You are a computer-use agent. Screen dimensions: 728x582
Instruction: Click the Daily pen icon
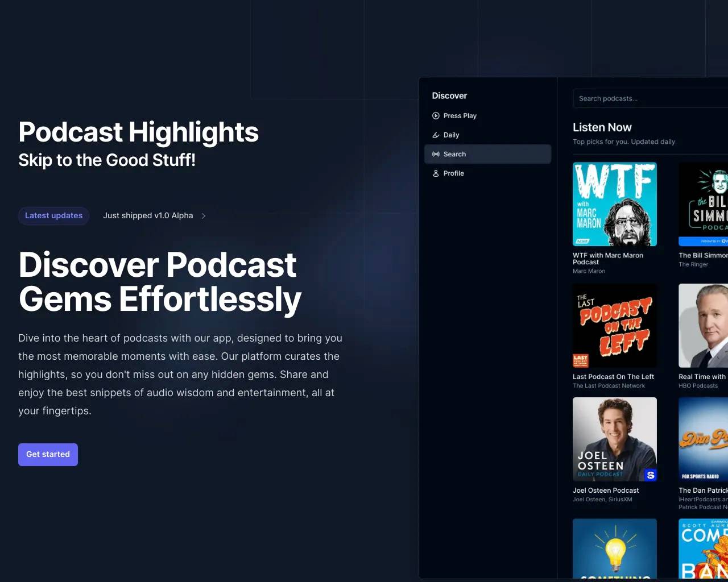(x=436, y=135)
